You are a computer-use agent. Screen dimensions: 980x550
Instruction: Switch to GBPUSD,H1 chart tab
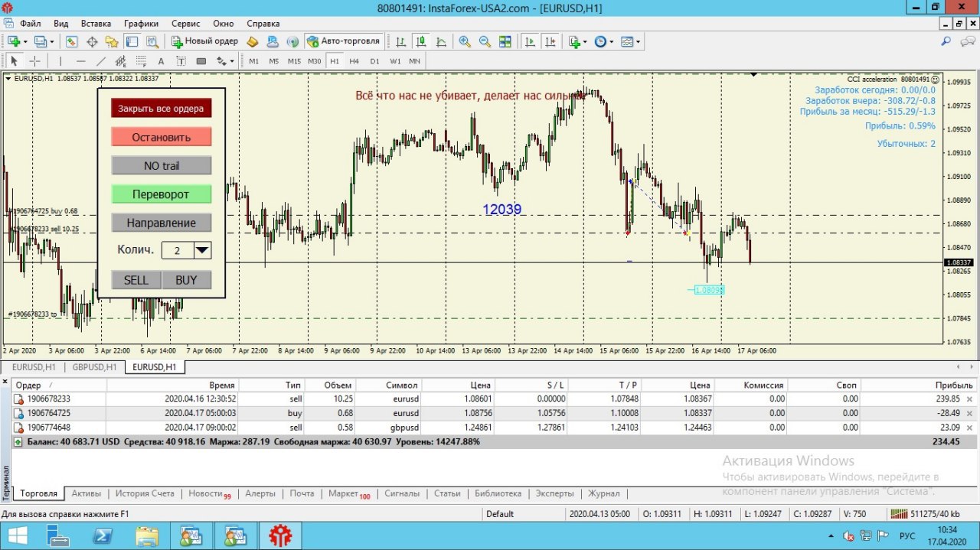(94, 367)
